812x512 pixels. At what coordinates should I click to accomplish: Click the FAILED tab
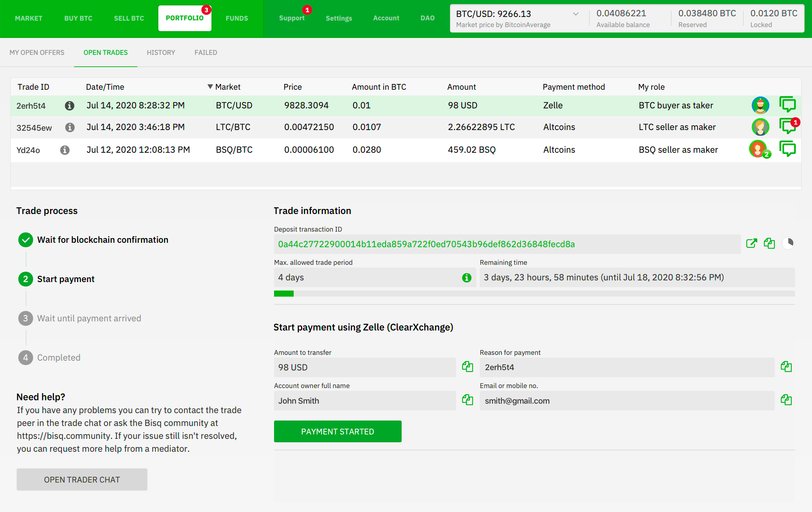206,52
